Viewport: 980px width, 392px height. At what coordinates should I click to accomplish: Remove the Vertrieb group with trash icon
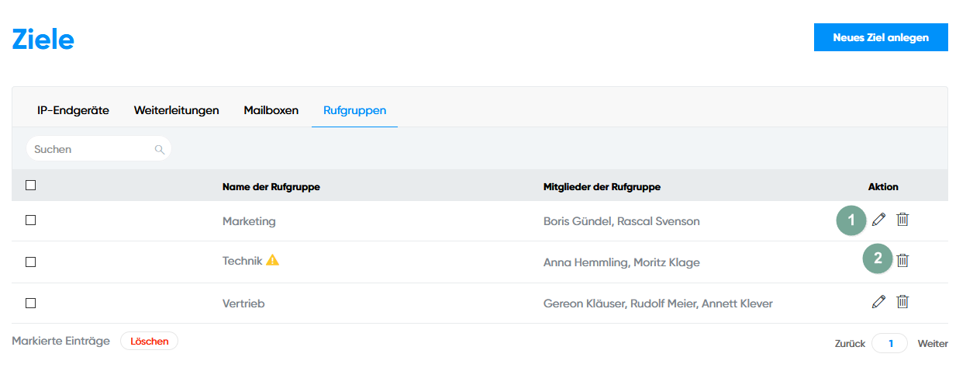(x=902, y=301)
